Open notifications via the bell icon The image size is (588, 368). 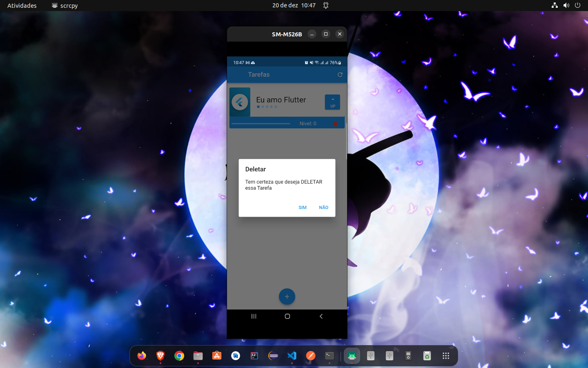point(325,5)
